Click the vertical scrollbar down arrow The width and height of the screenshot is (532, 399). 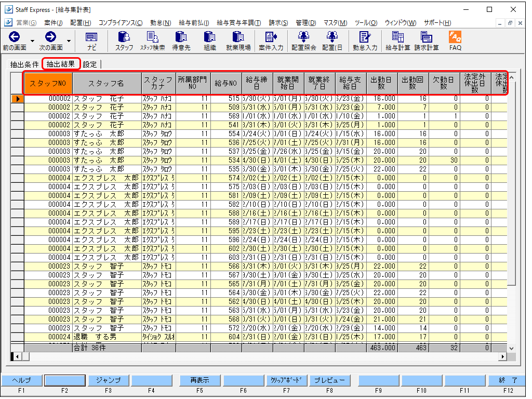511,348
